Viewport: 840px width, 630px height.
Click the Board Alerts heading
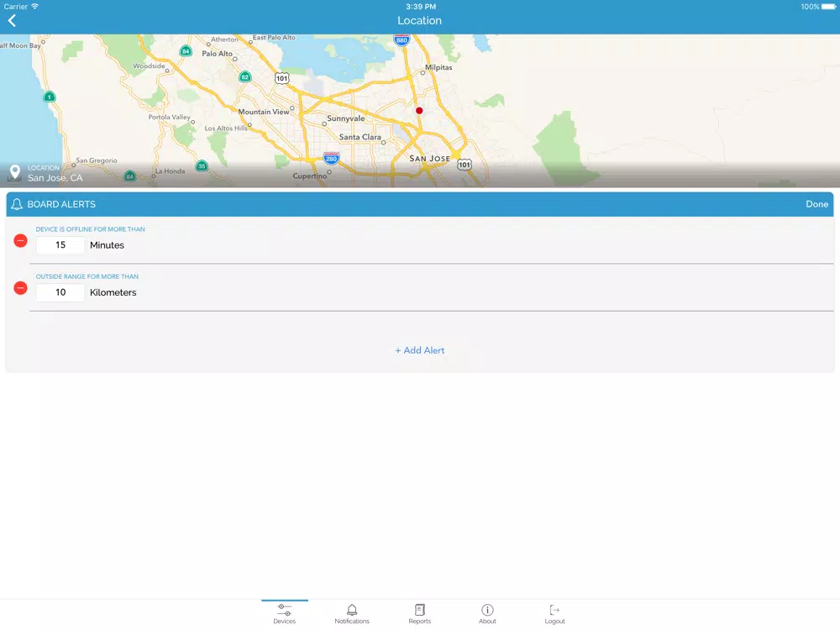(61, 204)
